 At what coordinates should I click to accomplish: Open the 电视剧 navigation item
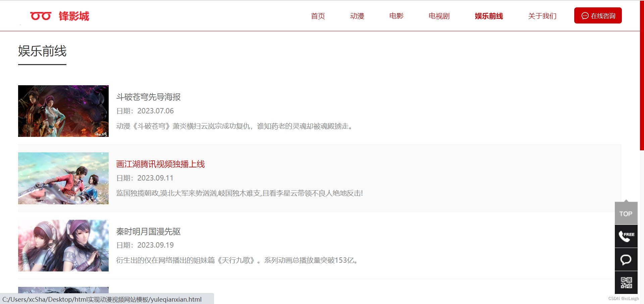pyautogui.click(x=439, y=16)
